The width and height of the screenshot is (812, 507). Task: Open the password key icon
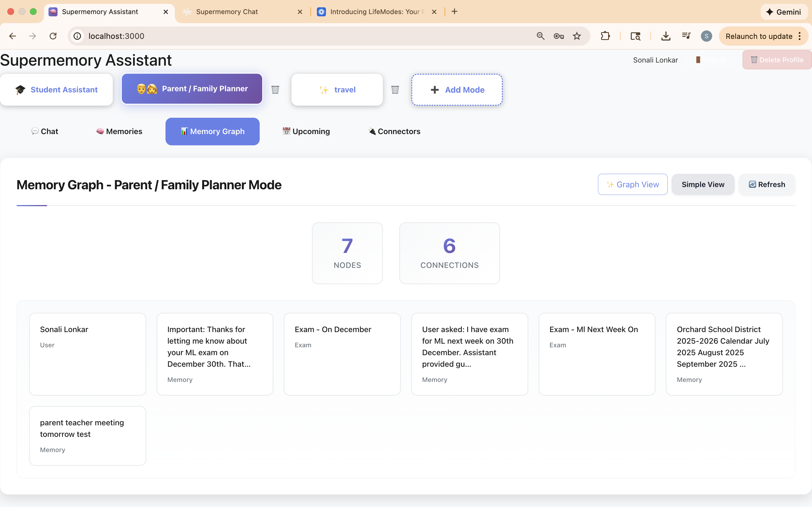point(558,36)
